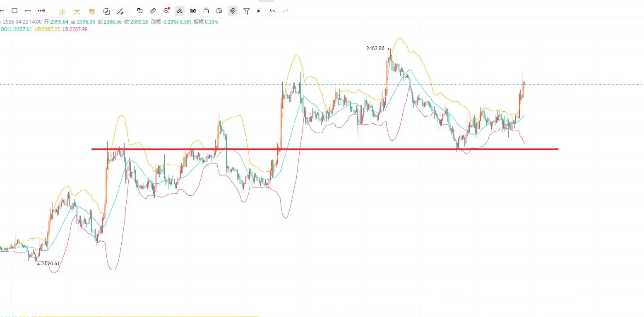Toggle the magnet snap tool

tap(233, 11)
